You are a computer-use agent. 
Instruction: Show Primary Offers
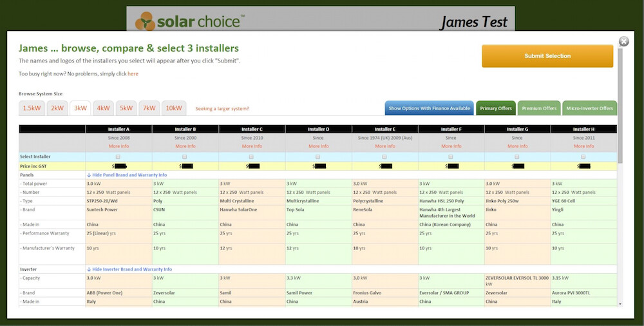[x=496, y=108]
